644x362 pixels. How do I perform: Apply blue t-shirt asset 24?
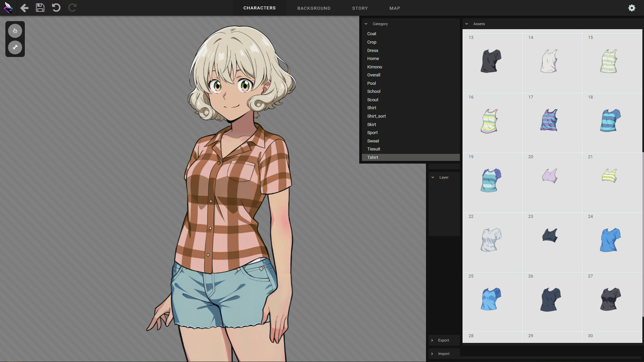[610, 240]
